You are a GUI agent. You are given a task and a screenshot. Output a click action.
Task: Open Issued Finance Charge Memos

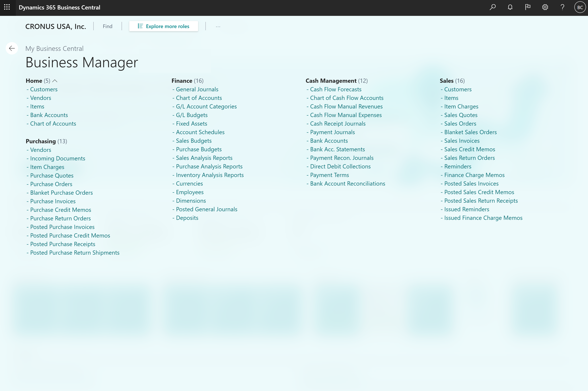(x=483, y=218)
